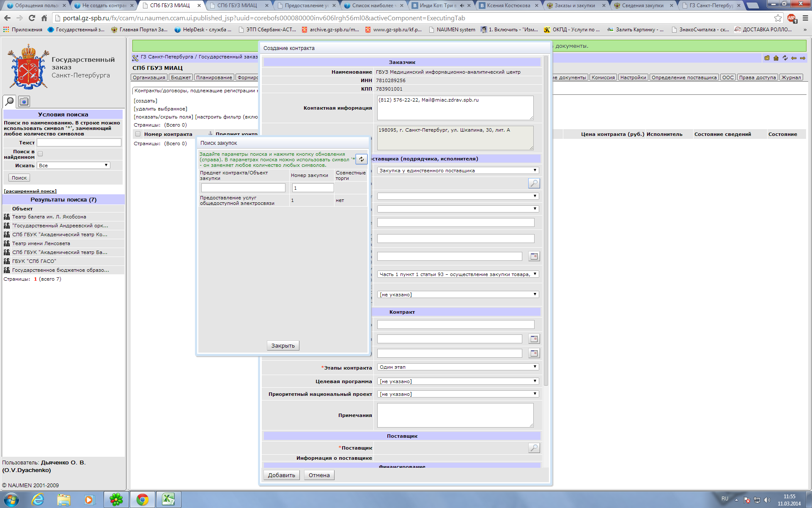This screenshot has width=812, height=508.
Task: Check the select-all checkbox beside Номер контракта
Action: tap(138, 134)
